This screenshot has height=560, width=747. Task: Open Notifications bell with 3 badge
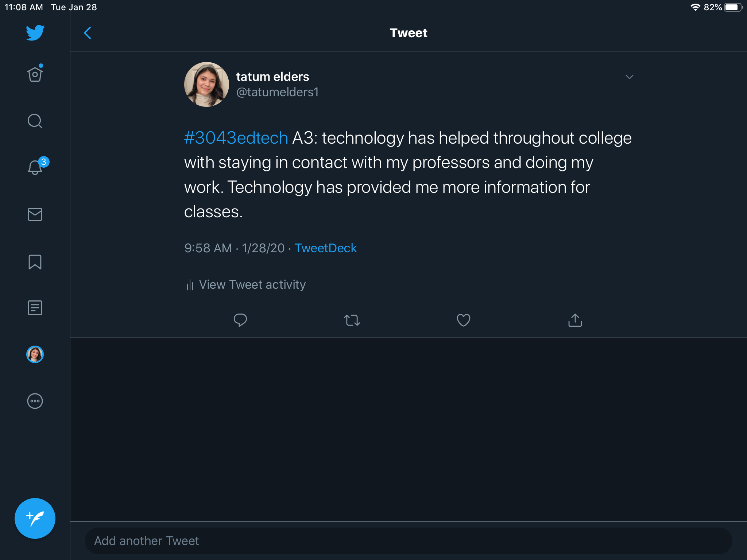pyautogui.click(x=35, y=167)
